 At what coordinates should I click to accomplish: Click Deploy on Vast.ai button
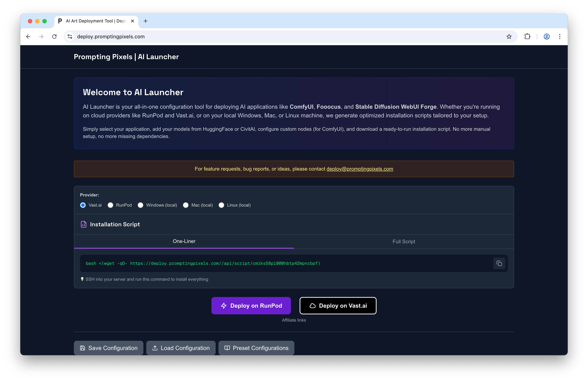coord(338,305)
